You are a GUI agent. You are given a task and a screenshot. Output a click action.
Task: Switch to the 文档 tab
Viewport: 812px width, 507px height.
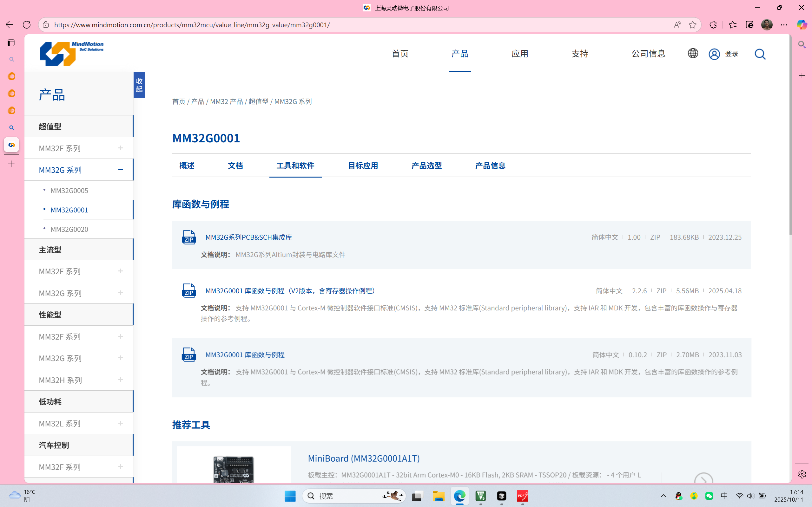coord(235,166)
